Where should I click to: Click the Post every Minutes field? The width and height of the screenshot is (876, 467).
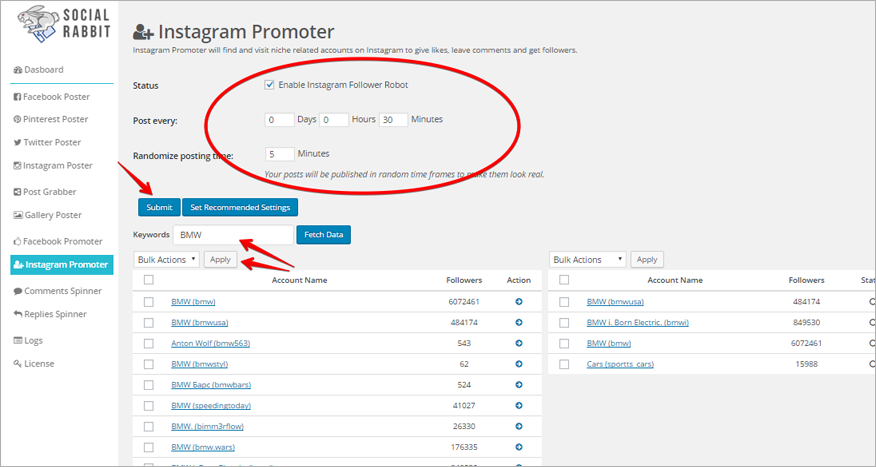pos(393,120)
